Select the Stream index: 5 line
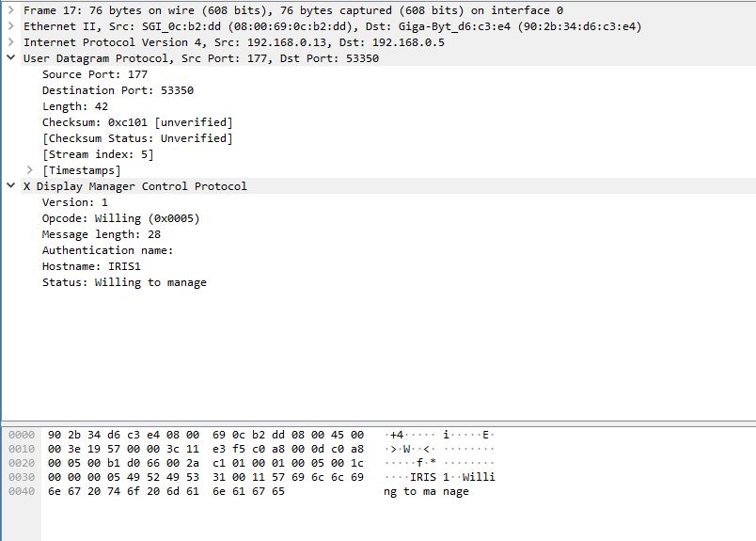The height and width of the screenshot is (541, 756). click(98, 154)
